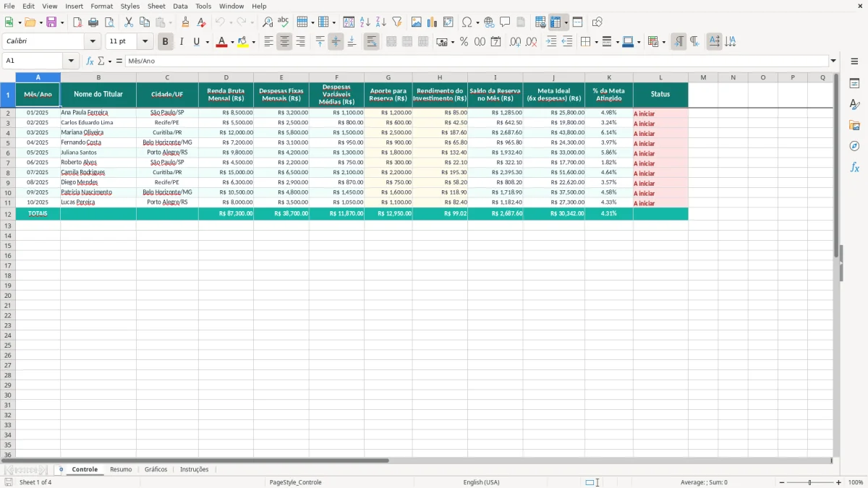Switch to the Gráficos sheet tab
The image size is (868, 488).
156,469
